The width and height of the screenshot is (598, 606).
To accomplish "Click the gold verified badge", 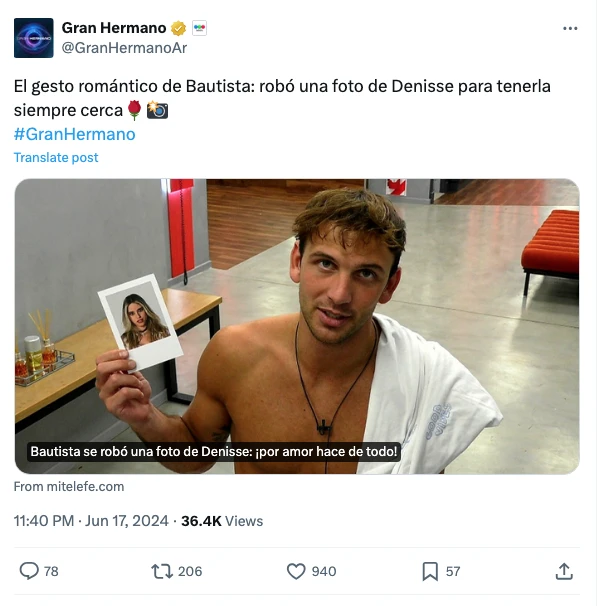I will point(178,28).
